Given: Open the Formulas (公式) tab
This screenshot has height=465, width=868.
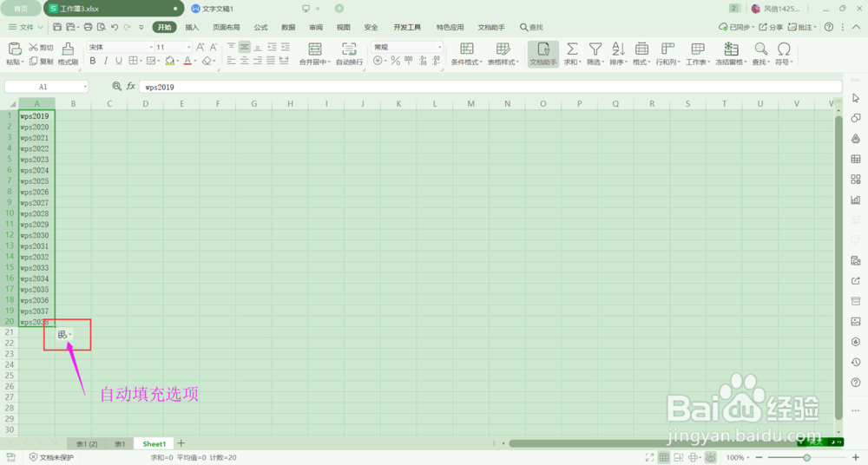Looking at the screenshot, I should tap(260, 27).
